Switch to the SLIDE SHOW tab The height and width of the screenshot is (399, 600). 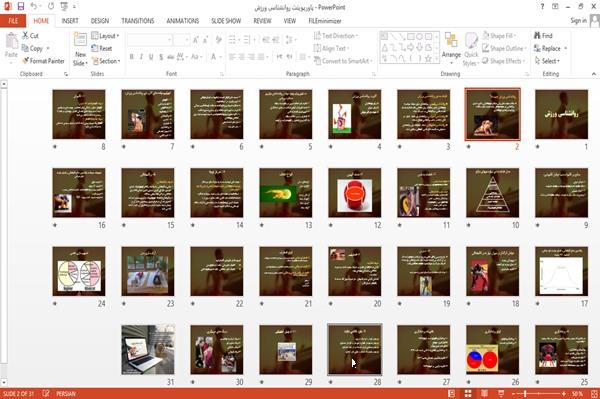(x=226, y=21)
